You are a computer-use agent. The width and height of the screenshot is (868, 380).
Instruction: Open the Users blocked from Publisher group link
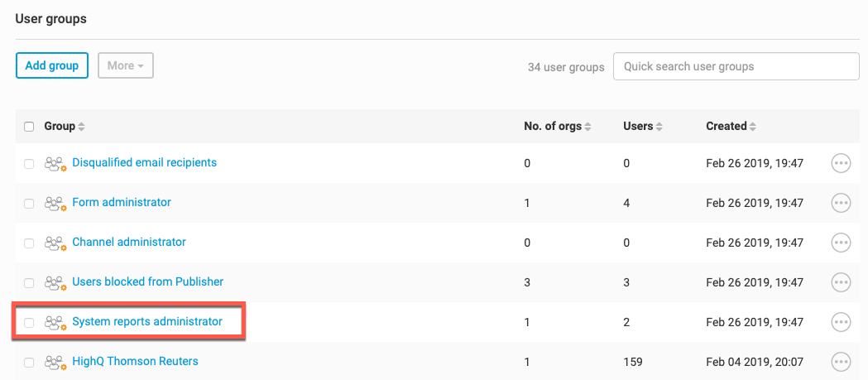[x=147, y=281]
